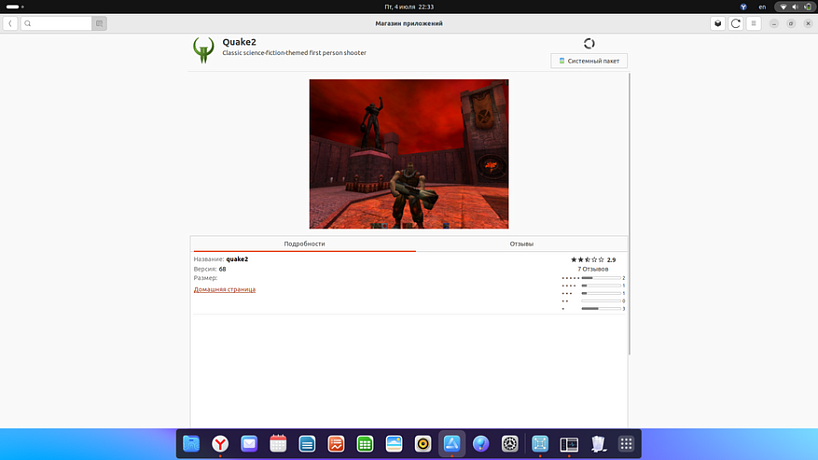The image size is (818, 460).
Task: Open the Домашняя страница link
Action: pos(224,289)
